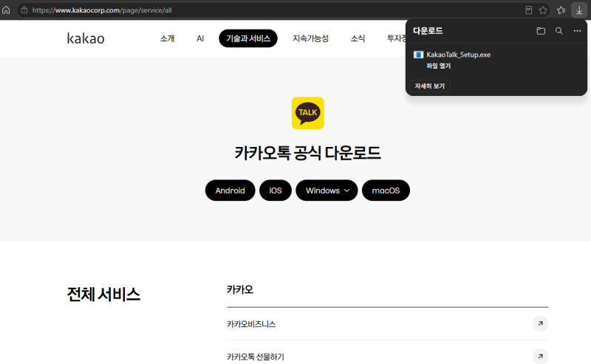Image resolution: width=591 pixels, height=364 pixels.
Task: Open the 카카오톡 선물하기 link
Action: tap(255, 357)
